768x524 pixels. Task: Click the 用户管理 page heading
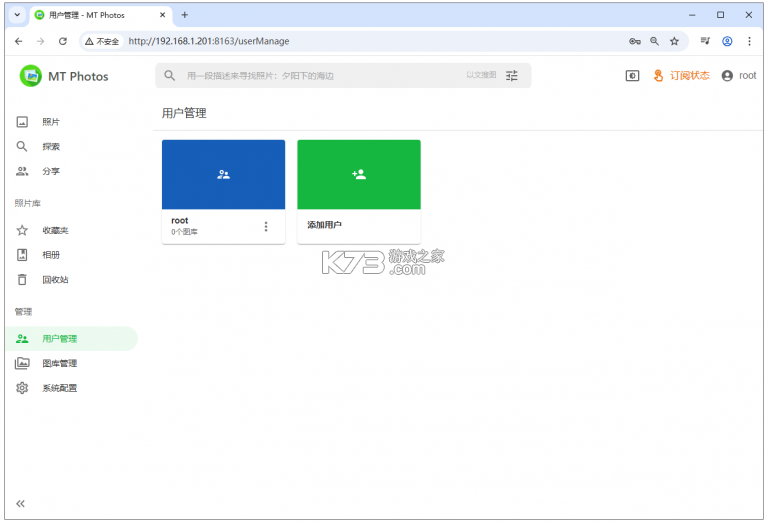(x=184, y=113)
